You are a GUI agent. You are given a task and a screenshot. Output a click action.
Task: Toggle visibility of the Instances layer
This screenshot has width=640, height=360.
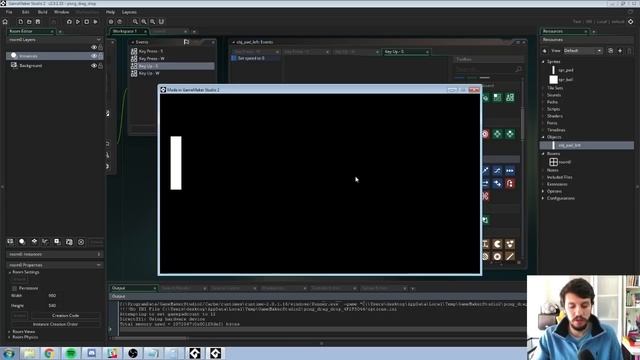point(94,56)
